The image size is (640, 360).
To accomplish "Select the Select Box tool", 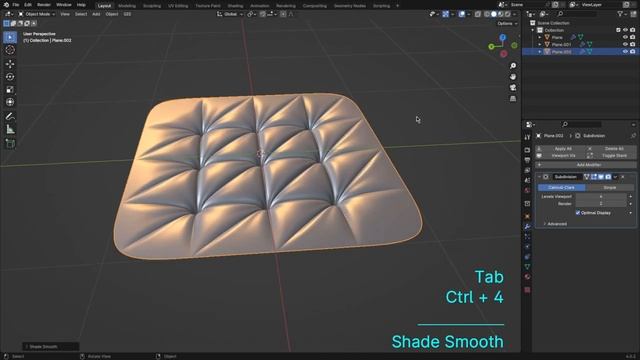I will tap(10, 37).
